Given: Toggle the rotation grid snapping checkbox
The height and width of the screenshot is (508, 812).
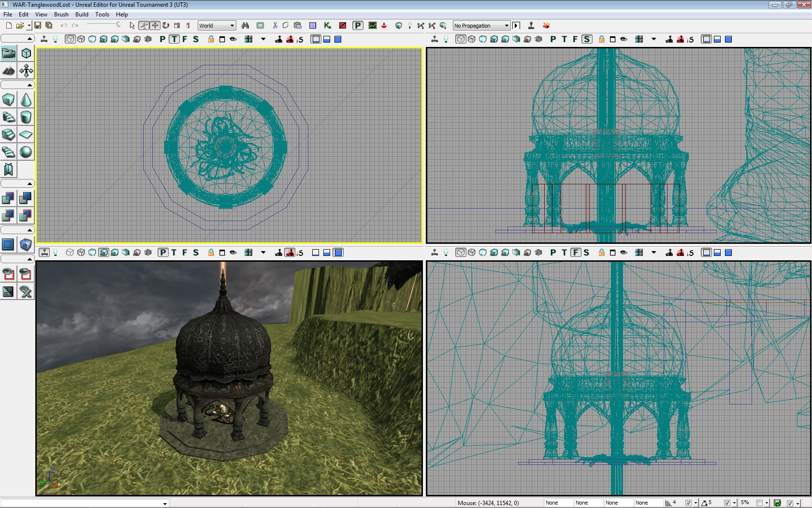Looking at the screenshot, I should coord(727,503).
